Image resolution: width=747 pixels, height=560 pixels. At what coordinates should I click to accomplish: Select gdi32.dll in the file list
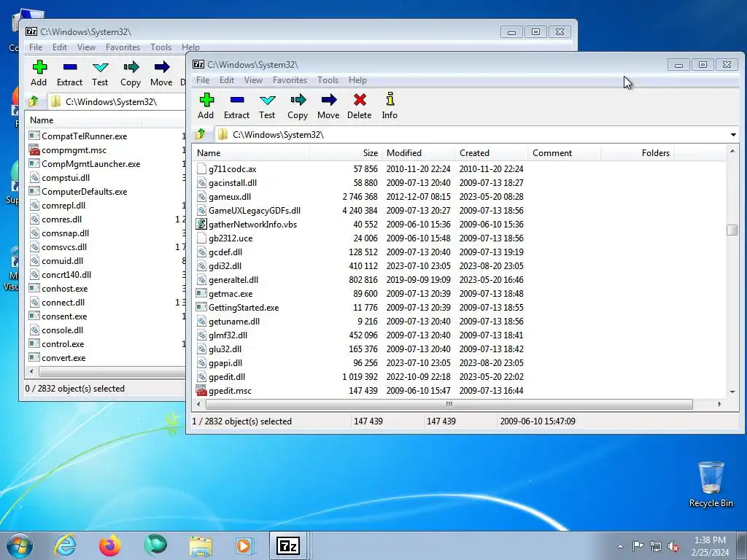coord(225,265)
